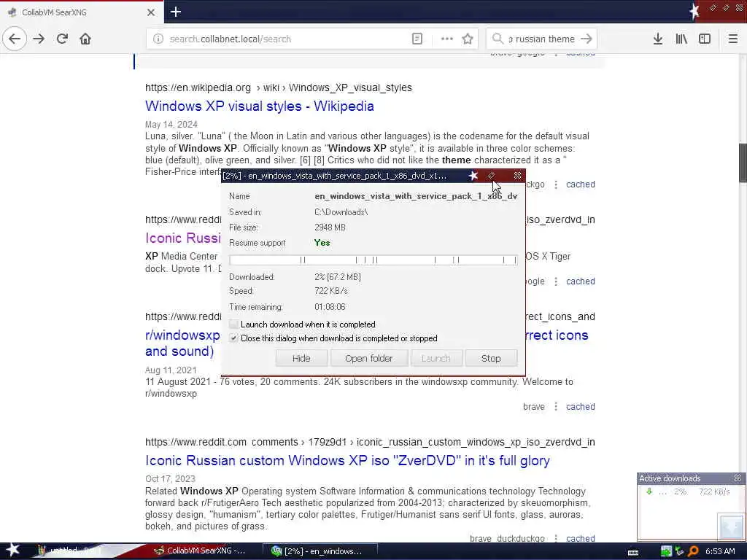Reload the current search page
The width and height of the screenshot is (747, 560).
click(x=62, y=39)
